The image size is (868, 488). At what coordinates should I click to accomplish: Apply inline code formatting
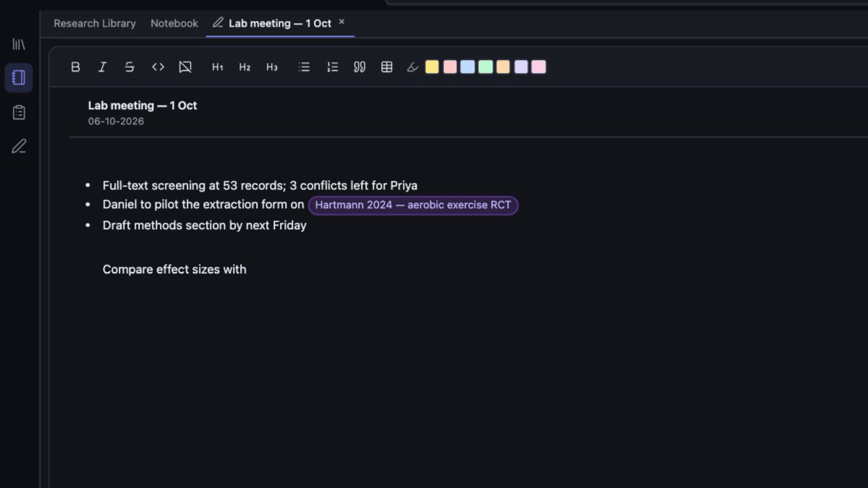[158, 67]
